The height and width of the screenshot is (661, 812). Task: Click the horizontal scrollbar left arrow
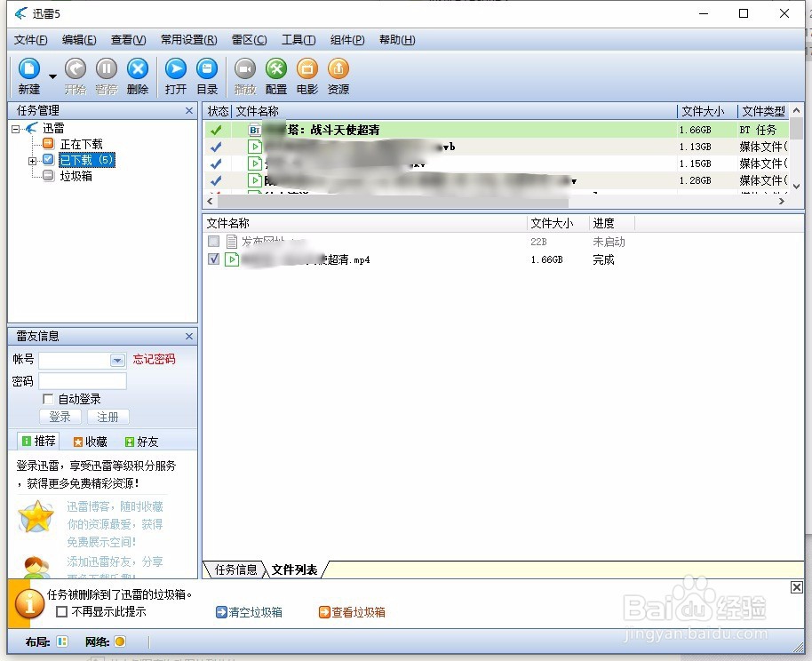pyautogui.click(x=210, y=201)
